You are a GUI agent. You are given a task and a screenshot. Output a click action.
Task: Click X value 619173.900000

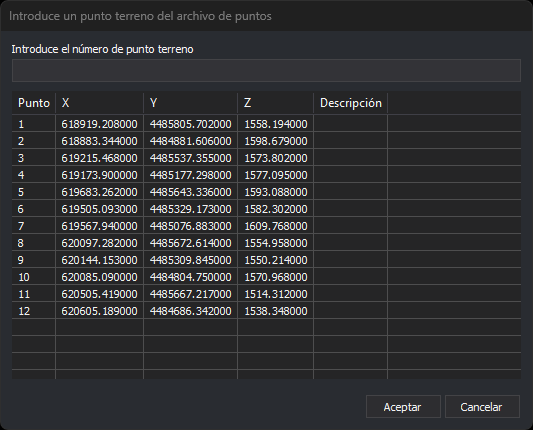[99, 175]
